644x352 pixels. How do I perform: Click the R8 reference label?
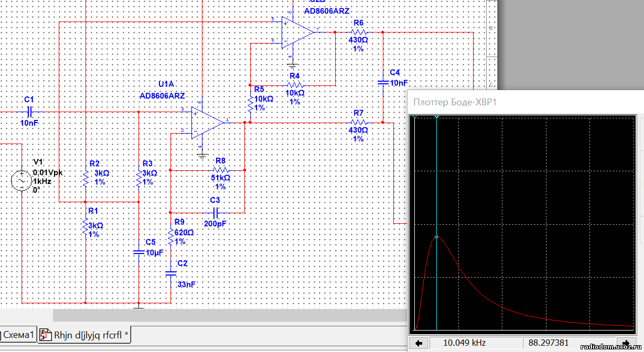(220, 161)
